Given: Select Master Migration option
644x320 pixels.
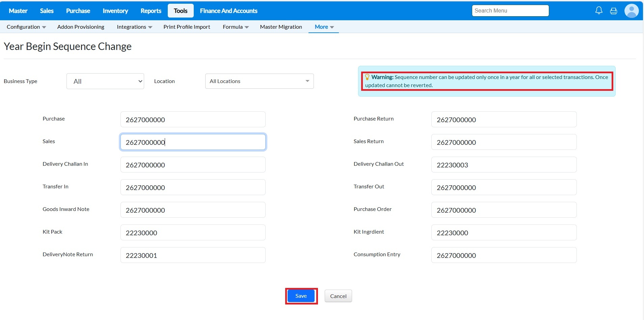Looking at the screenshot, I should [281, 27].
